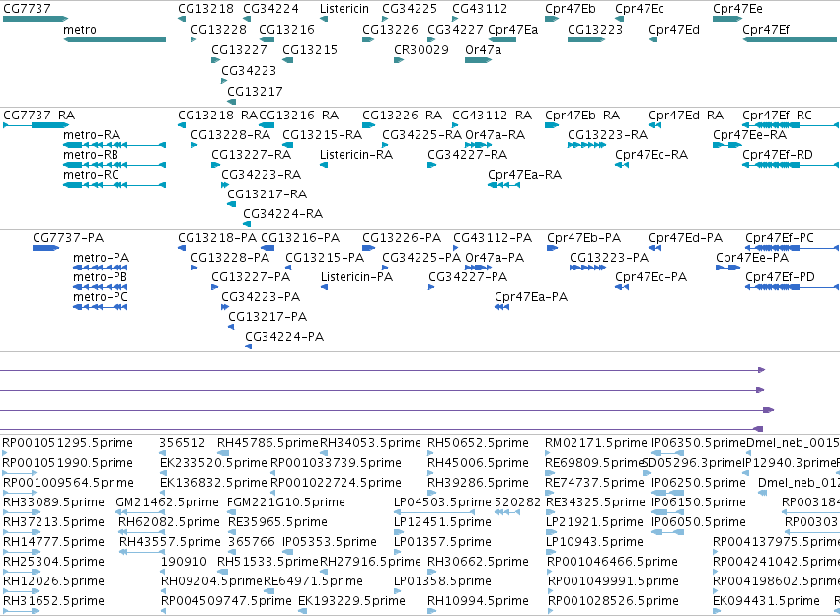The image size is (840, 616).
Task: Choose the CG13217 gene label
Action: (x=255, y=91)
